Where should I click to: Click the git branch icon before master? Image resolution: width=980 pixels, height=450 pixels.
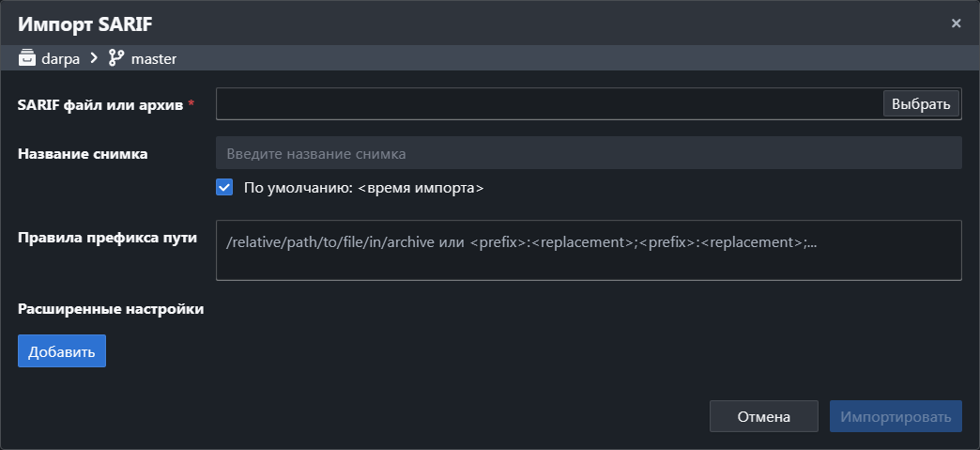(116, 58)
